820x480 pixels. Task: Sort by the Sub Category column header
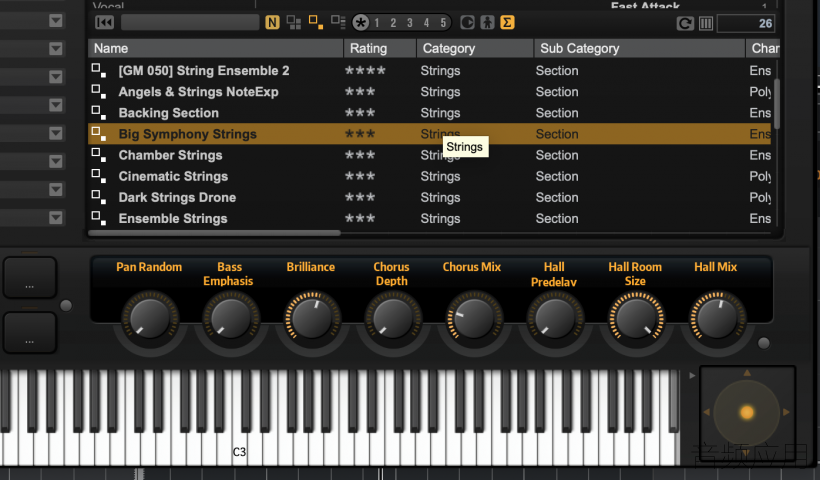[640, 48]
